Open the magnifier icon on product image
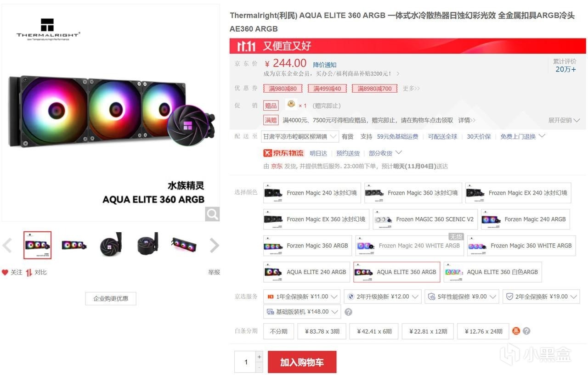 pos(212,214)
